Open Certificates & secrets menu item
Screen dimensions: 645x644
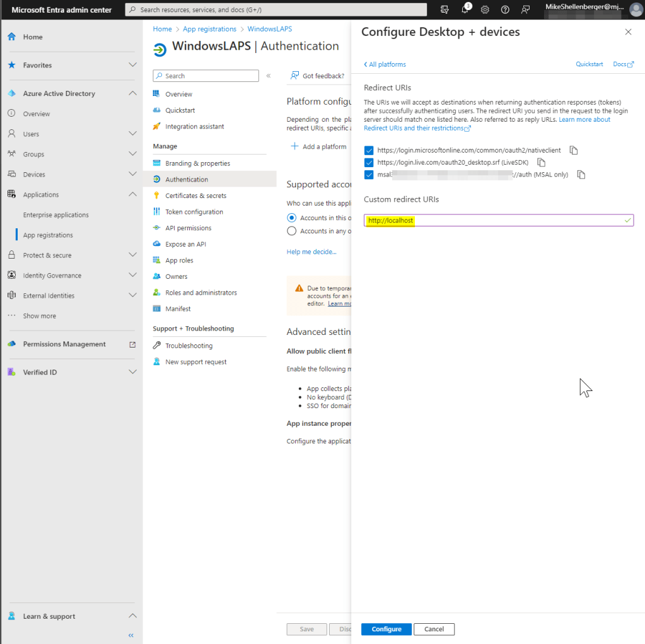(x=195, y=196)
